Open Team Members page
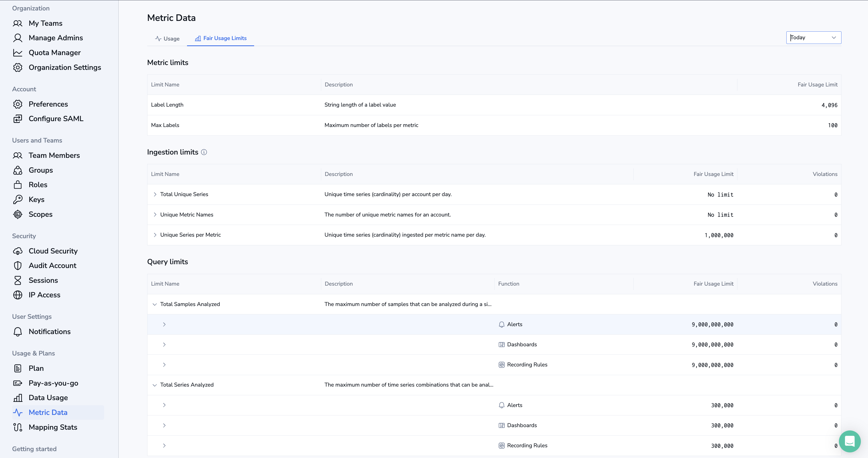Screen dimensions: 868x458 pyautogui.click(x=54, y=156)
